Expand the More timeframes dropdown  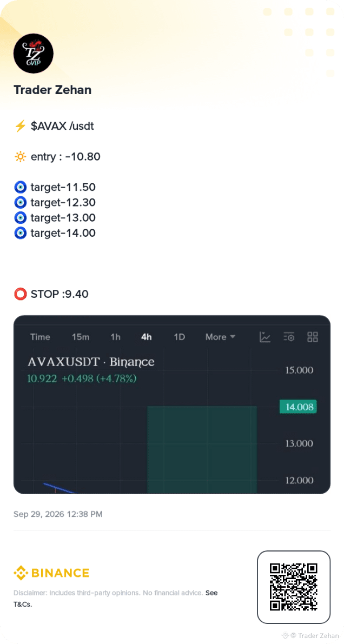point(220,337)
